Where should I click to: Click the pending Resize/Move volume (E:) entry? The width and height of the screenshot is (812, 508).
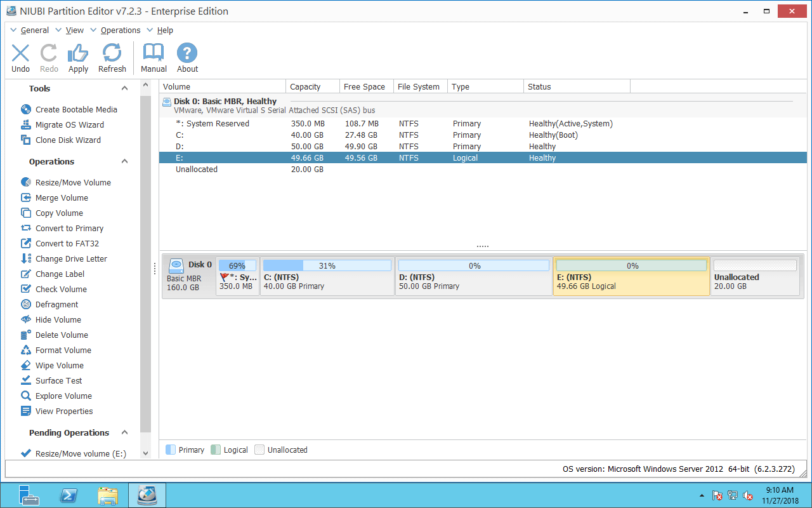(x=80, y=454)
